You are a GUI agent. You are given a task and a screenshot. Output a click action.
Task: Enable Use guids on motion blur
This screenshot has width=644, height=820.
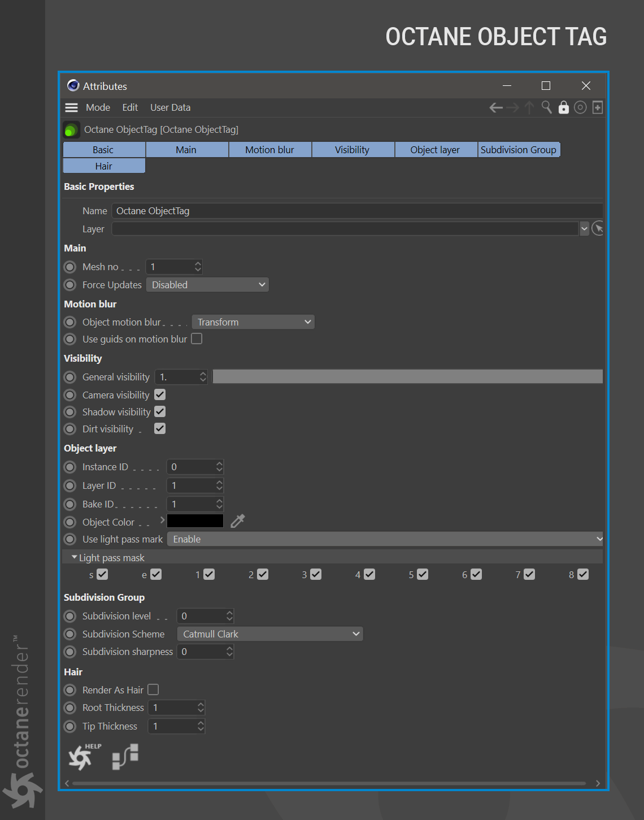click(x=197, y=339)
